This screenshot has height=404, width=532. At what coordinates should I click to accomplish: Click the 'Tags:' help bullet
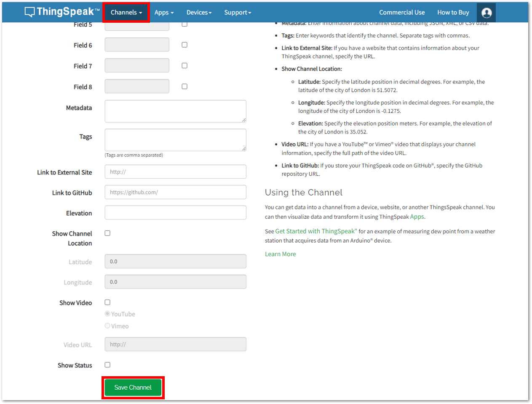(376, 35)
